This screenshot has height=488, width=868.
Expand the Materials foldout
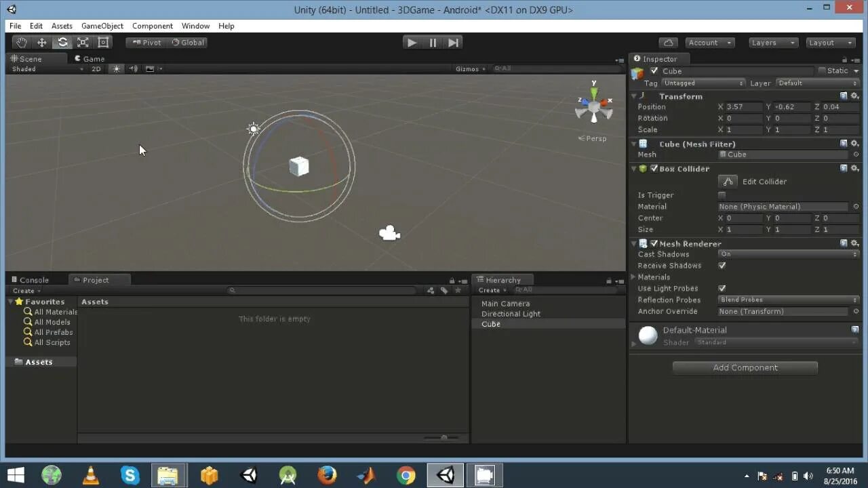pyautogui.click(x=633, y=277)
